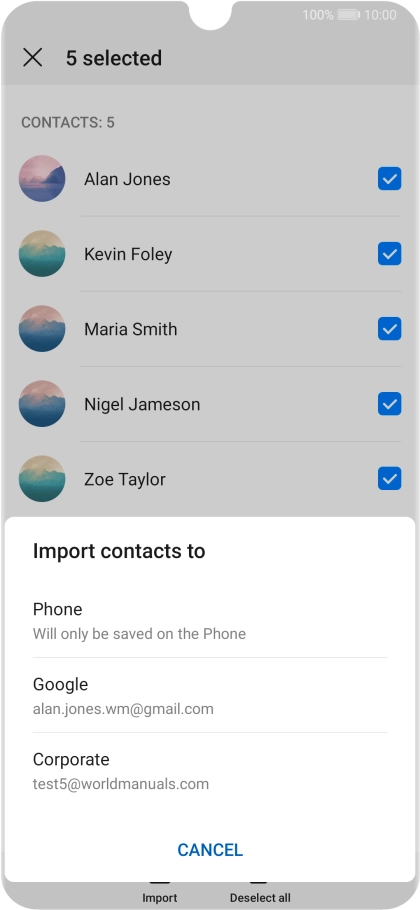Toggle the Nigel Jameson checkbox
This screenshot has height=910, width=420.
389,404
